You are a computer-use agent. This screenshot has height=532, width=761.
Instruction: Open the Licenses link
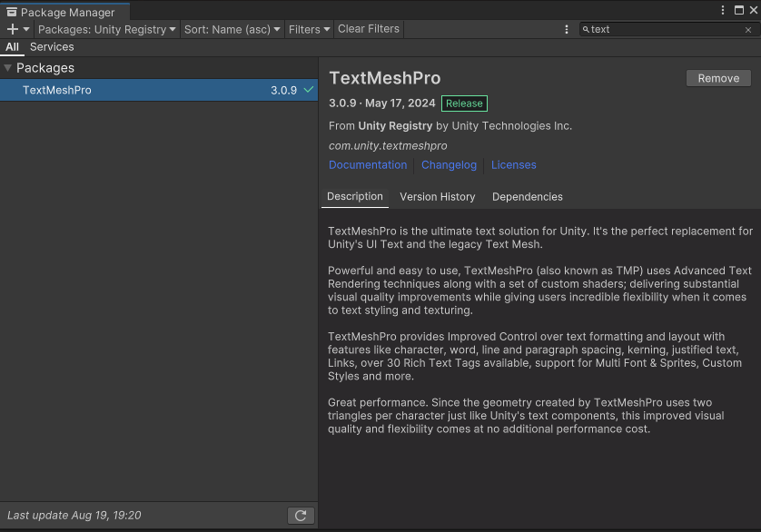click(513, 165)
